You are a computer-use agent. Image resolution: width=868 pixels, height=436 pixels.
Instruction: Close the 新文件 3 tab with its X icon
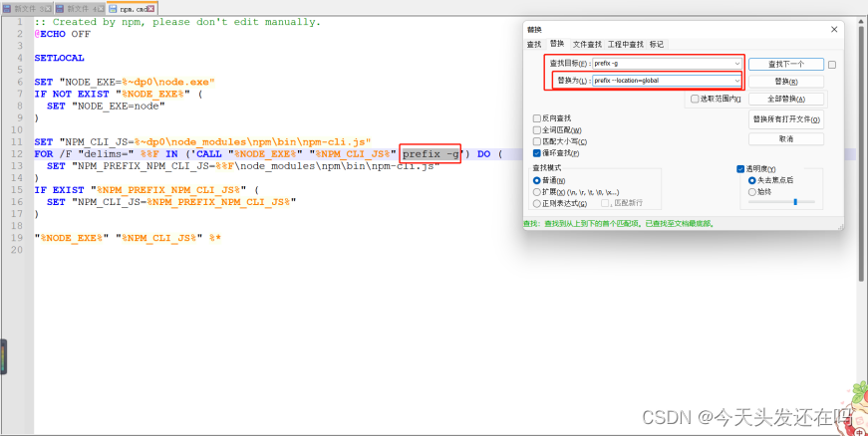tap(48, 9)
